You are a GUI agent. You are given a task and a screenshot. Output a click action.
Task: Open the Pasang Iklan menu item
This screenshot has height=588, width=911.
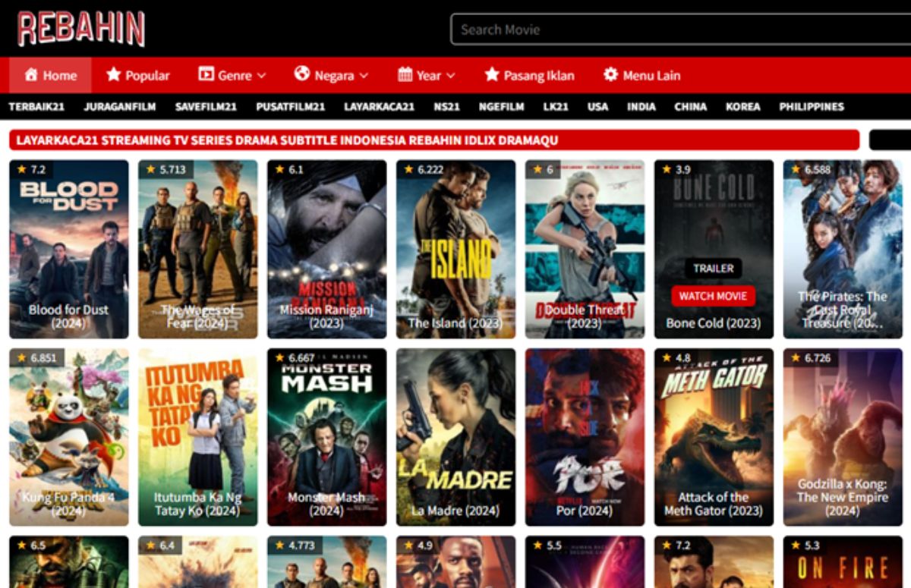click(530, 75)
